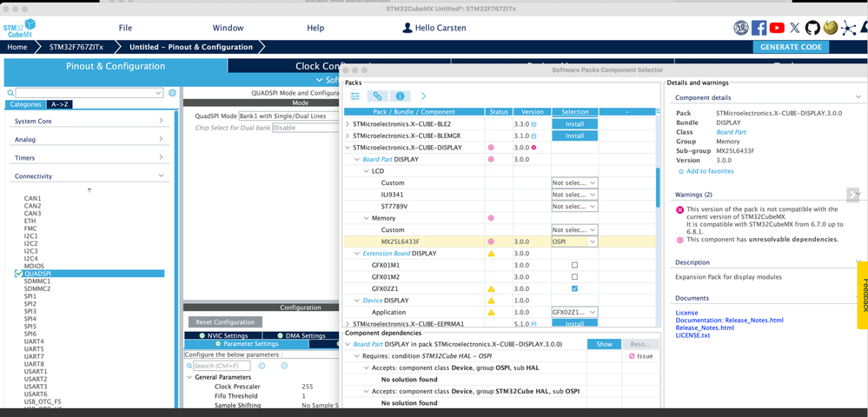
Task: Click the GENERATE CODE button
Action: [x=791, y=47]
